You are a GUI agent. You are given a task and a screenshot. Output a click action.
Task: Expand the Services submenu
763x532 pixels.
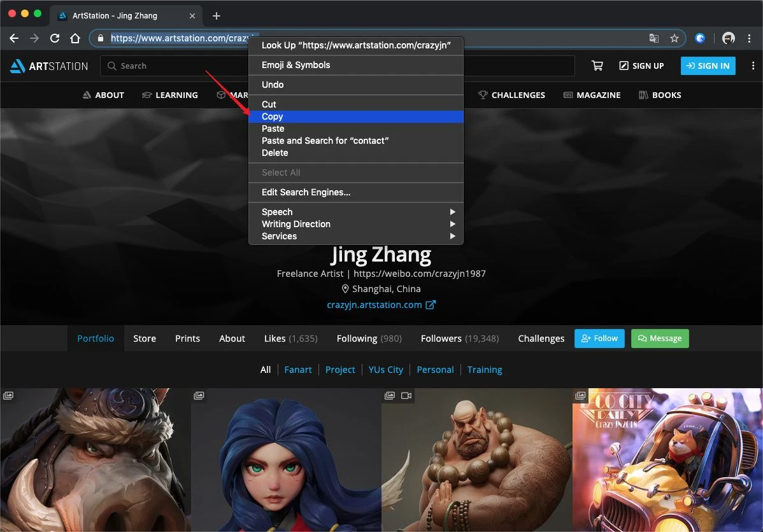tap(355, 236)
